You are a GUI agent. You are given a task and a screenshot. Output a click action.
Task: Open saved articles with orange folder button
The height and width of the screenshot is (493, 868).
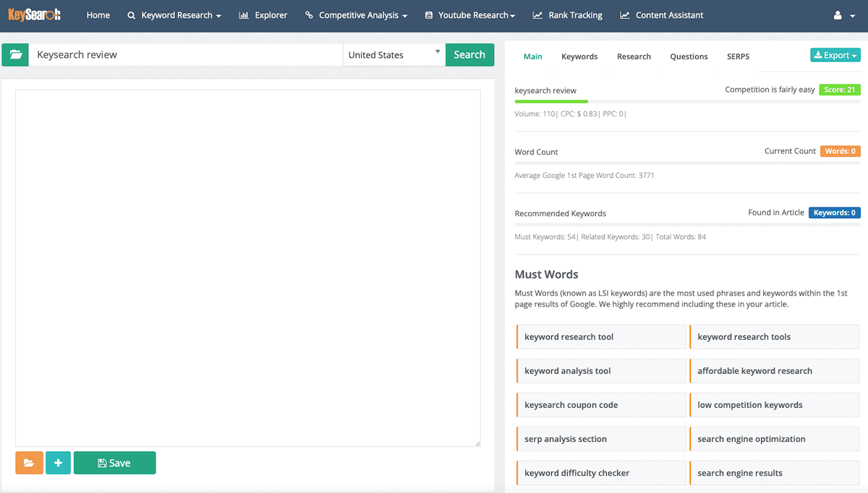coord(29,463)
